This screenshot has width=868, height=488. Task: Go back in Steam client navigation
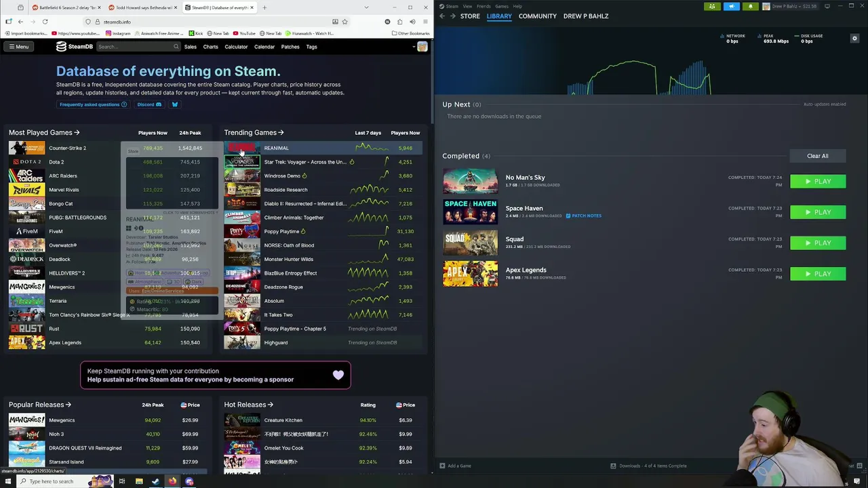tap(442, 16)
